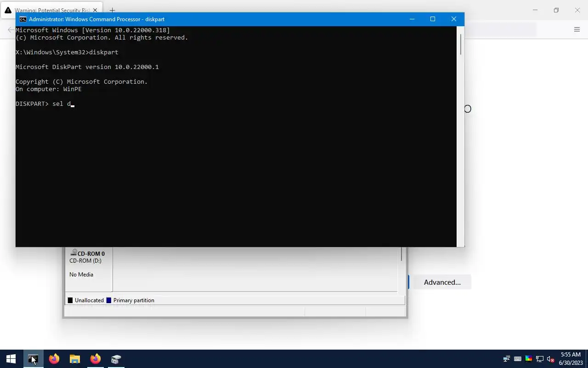Select the CD-ROM 0 disk tile
The height and width of the screenshot is (368, 588).
click(x=89, y=270)
